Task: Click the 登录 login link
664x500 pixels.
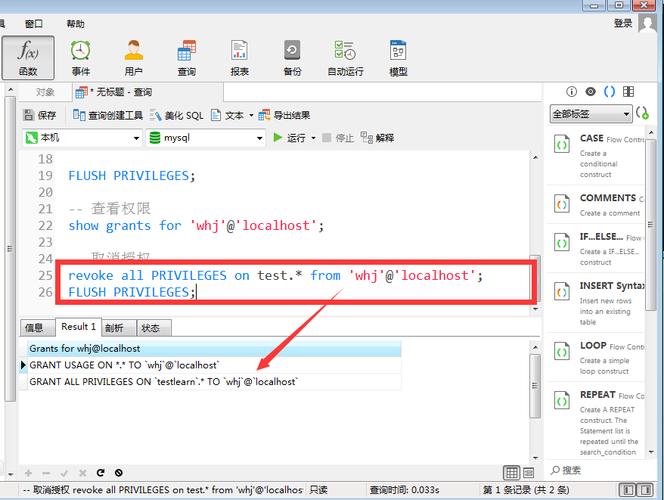Action: [x=623, y=23]
